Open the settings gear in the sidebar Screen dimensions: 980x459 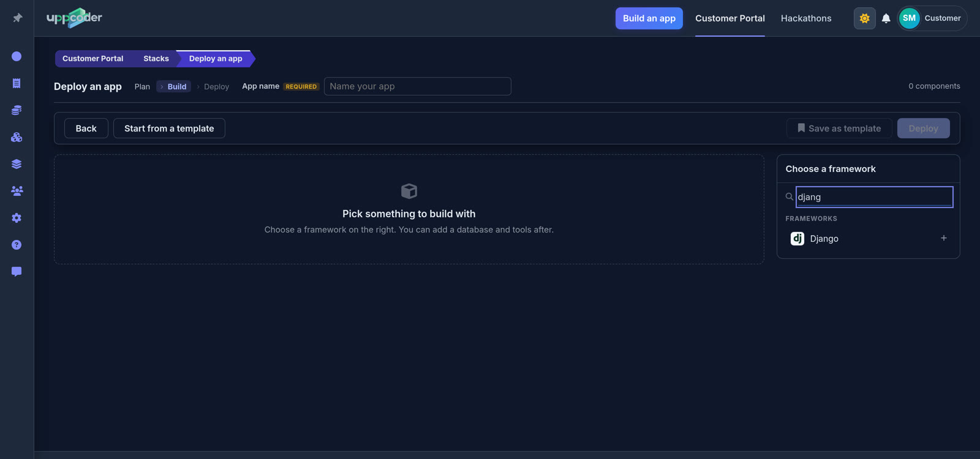pos(17,218)
